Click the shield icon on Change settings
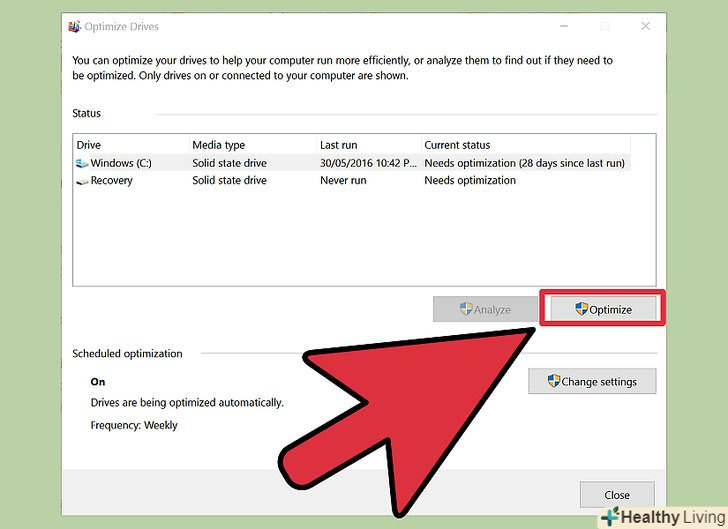 point(553,381)
